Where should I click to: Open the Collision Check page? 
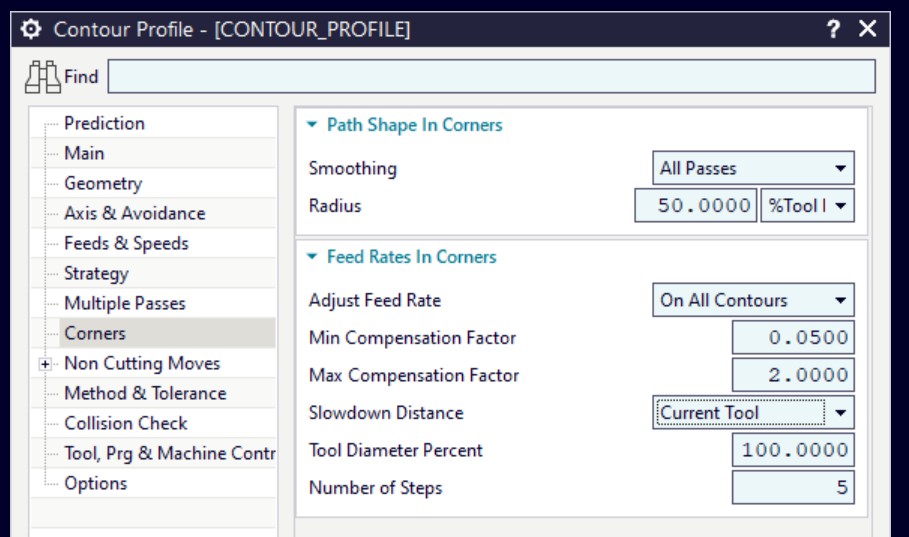click(x=126, y=423)
